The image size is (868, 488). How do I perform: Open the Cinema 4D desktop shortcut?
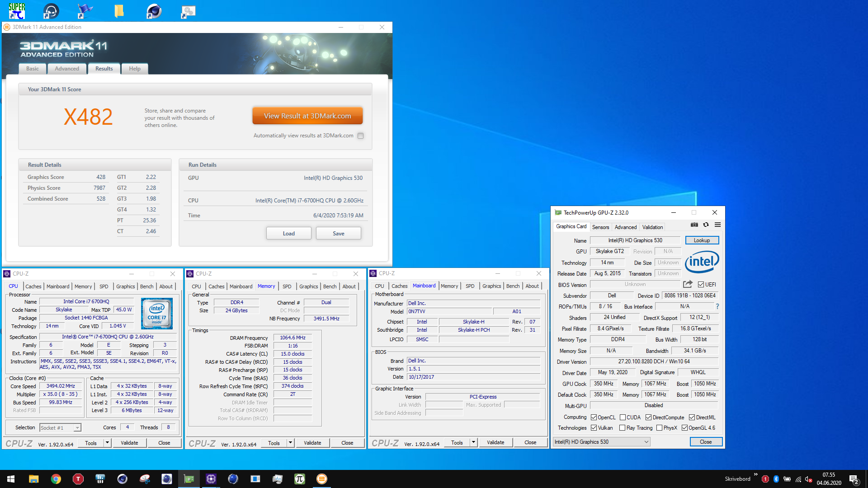pyautogui.click(x=154, y=11)
